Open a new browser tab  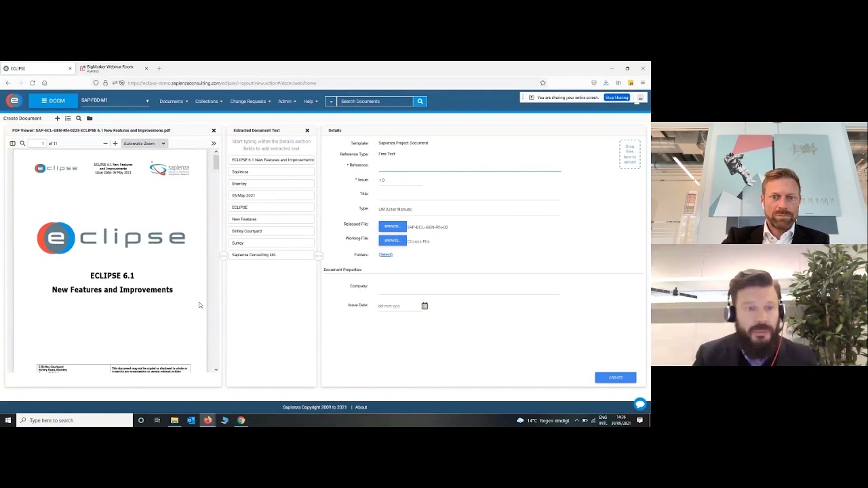(x=159, y=68)
